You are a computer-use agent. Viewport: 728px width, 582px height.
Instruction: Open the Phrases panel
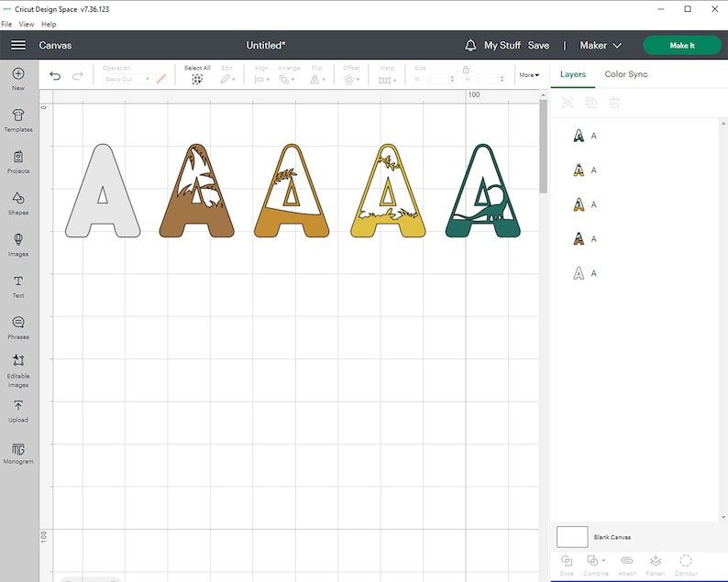(x=18, y=328)
